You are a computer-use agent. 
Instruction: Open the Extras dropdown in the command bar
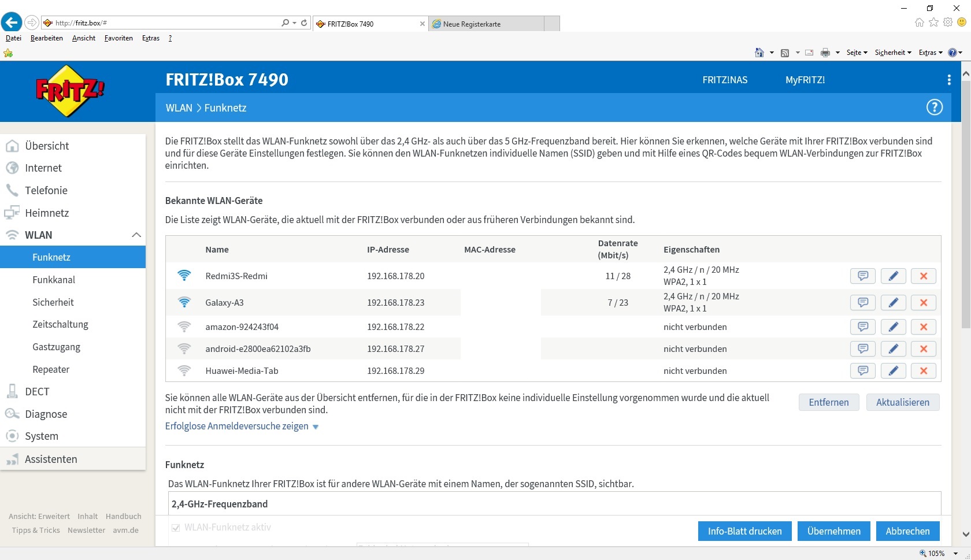click(x=931, y=53)
